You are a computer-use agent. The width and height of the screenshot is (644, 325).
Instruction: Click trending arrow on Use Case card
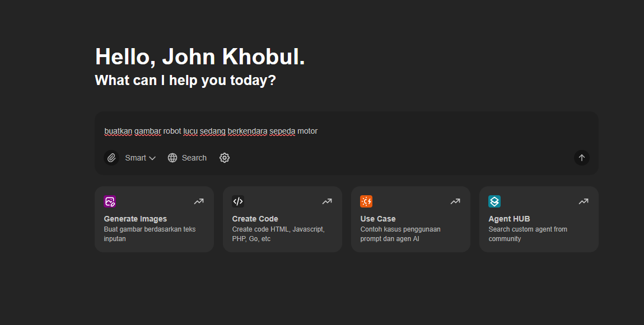(x=455, y=201)
